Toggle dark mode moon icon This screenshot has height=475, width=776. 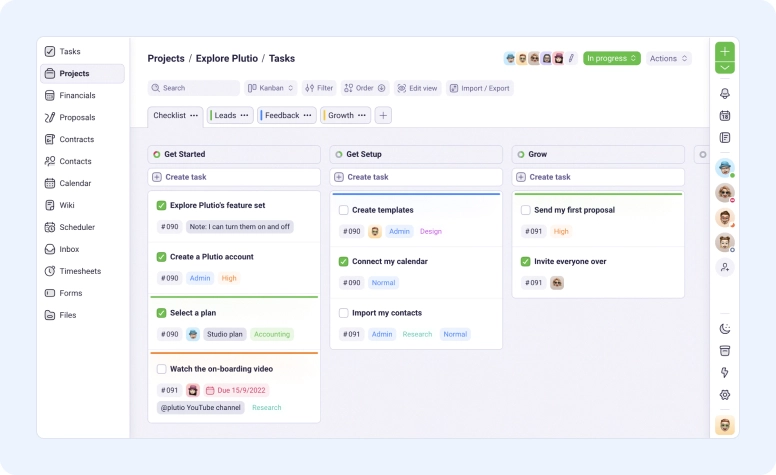click(x=725, y=329)
